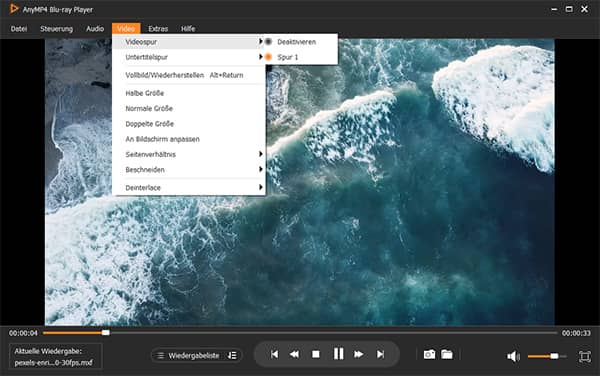This screenshot has width=600, height=376.
Task: Expand the Untertitelspur submenu arrow
Action: 261,57
